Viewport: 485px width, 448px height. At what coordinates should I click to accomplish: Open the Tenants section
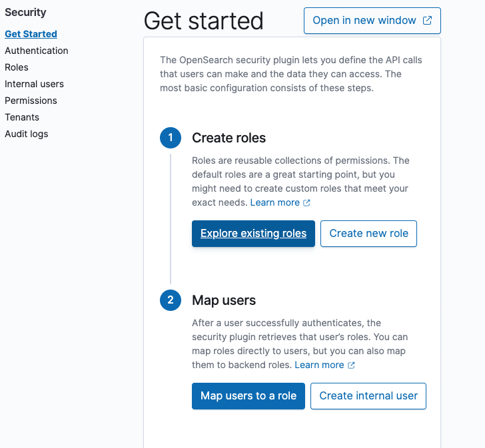point(22,117)
